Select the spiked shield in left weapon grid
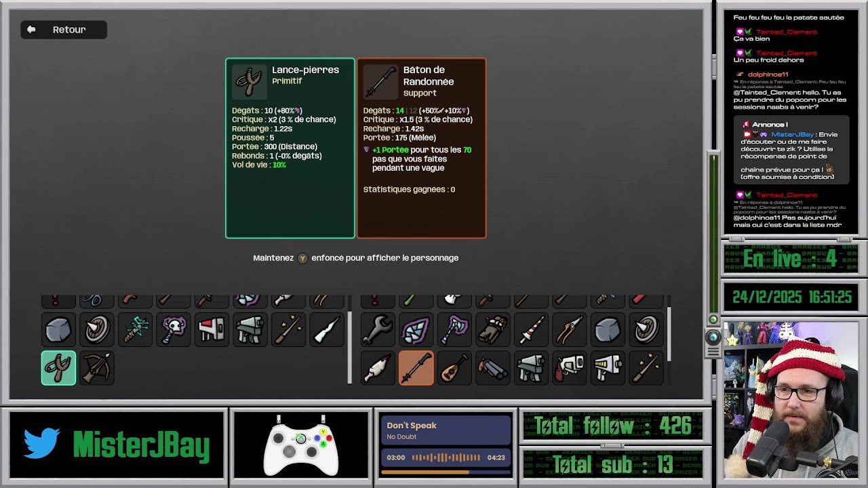This screenshot has height=488, width=868. [x=97, y=329]
